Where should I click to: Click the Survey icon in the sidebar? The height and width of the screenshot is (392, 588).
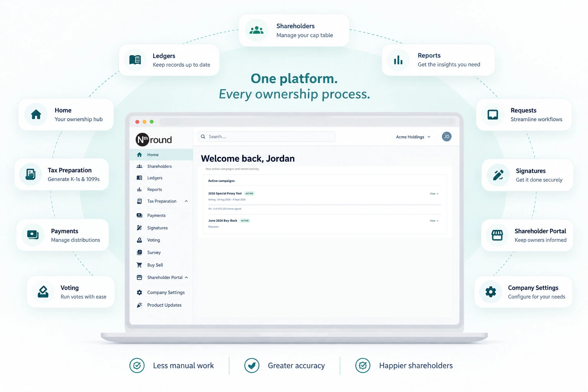[139, 253]
